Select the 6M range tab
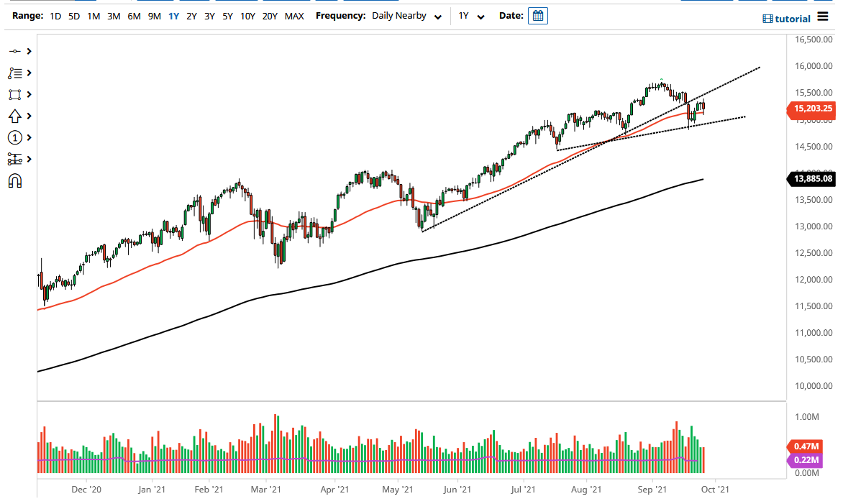 coord(133,15)
